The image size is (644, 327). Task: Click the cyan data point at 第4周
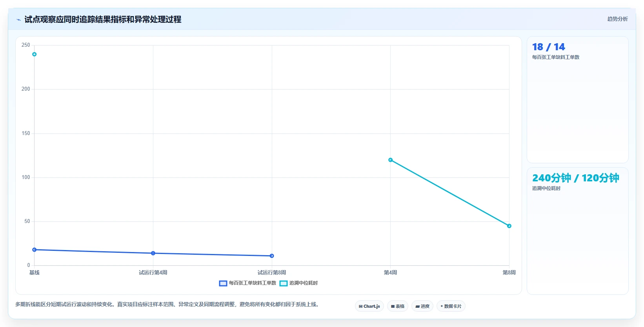[390, 160]
